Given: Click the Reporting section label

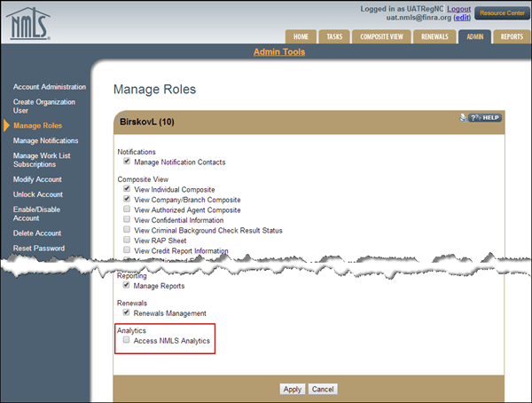Looking at the screenshot, I should coord(131,276).
